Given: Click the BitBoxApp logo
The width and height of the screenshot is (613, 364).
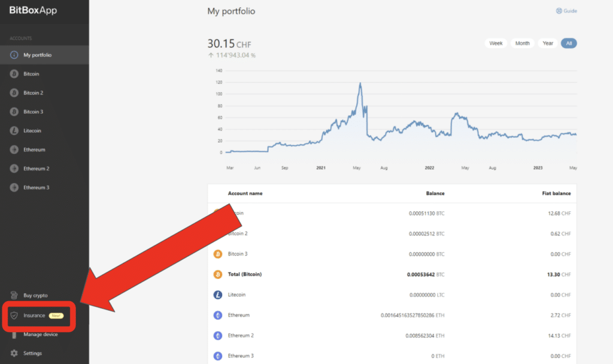Looking at the screenshot, I should coord(33,10).
